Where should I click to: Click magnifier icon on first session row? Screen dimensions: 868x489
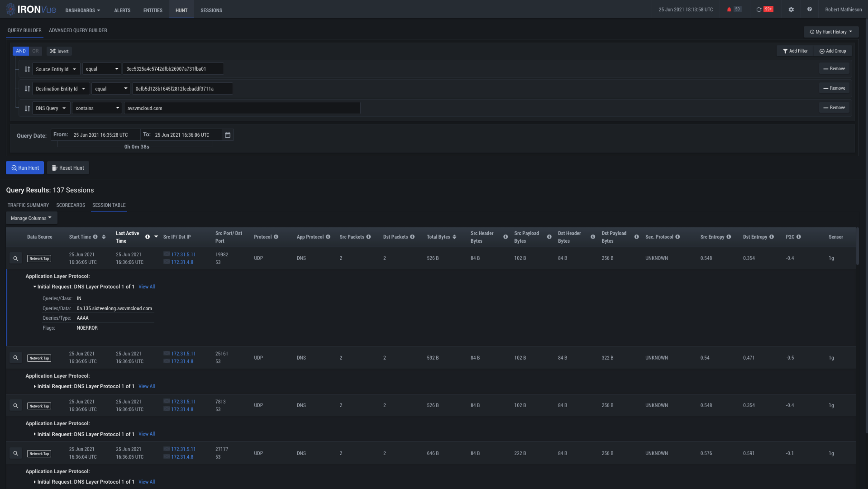click(15, 258)
